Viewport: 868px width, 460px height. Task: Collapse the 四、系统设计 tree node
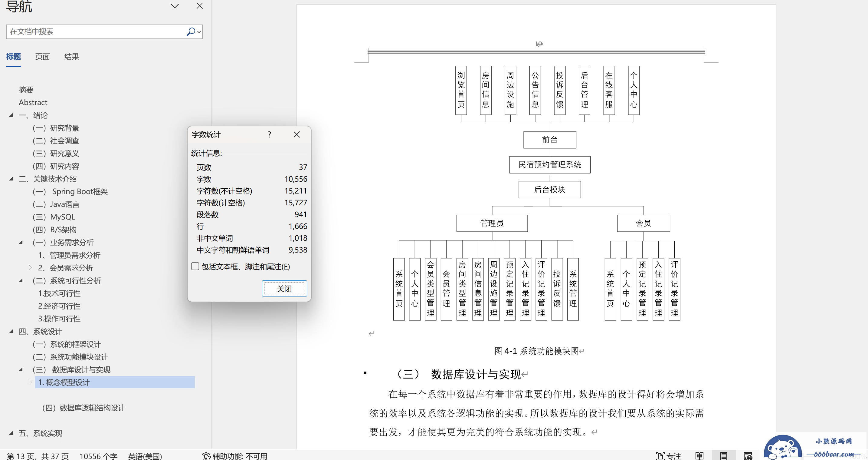(11, 332)
